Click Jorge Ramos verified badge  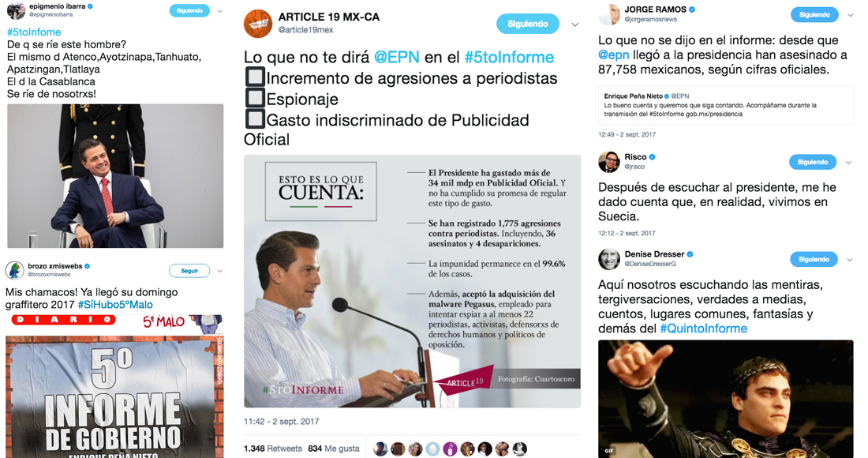(692, 9)
